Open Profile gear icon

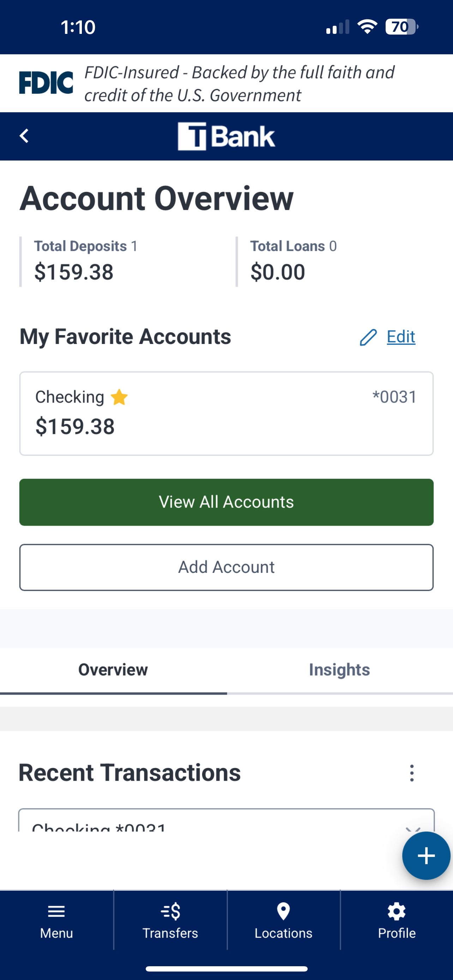pyautogui.click(x=396, y=912)
